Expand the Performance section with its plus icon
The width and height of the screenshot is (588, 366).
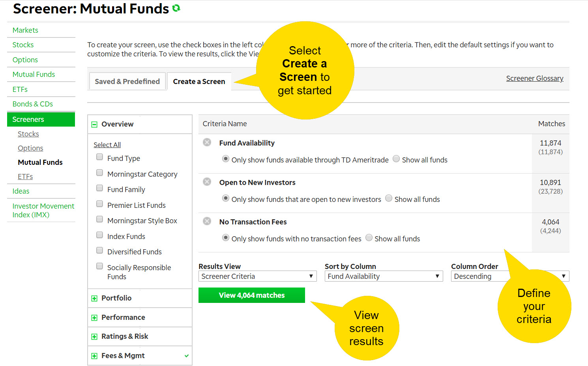pos(94,317)
